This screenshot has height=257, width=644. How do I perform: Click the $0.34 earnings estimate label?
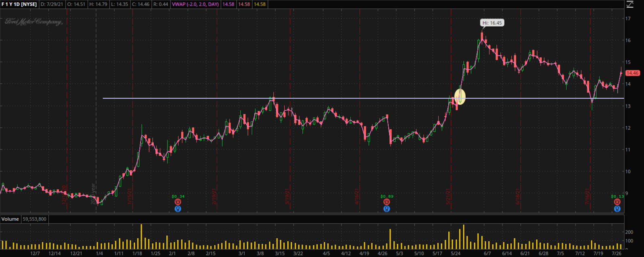point(178,197)
